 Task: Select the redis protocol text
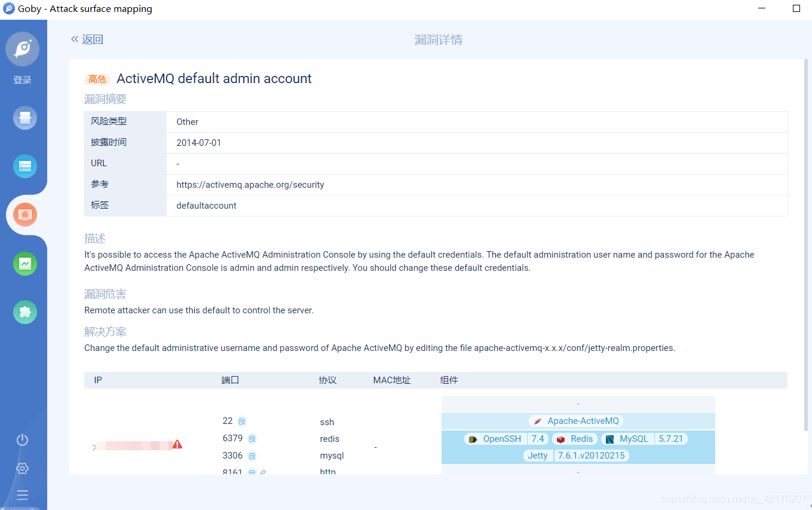coord(330,439)
